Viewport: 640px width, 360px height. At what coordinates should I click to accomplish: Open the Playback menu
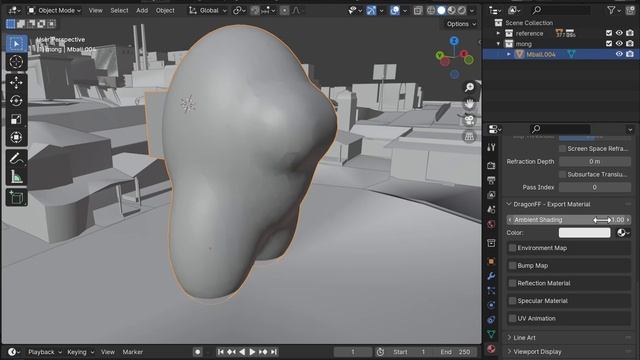point(44,352)
